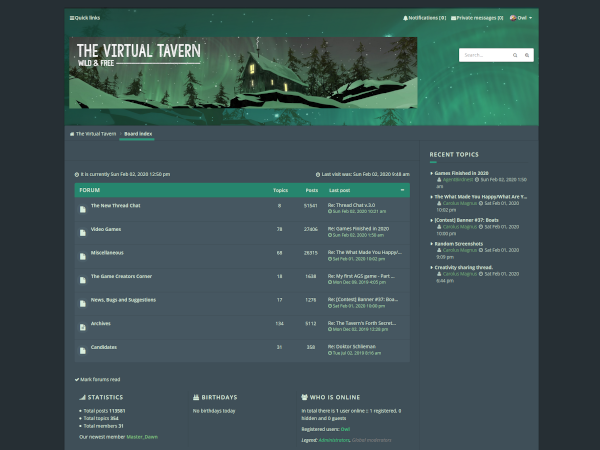
Task: Open the Quick links menu
Action: point(85,18)
